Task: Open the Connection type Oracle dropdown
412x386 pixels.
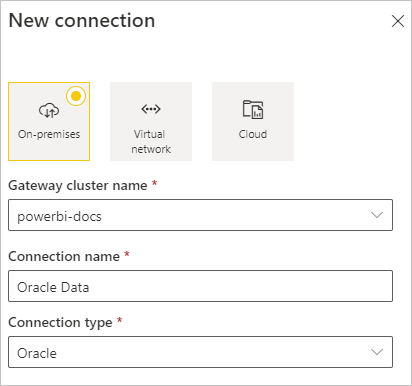Action: 200,352
